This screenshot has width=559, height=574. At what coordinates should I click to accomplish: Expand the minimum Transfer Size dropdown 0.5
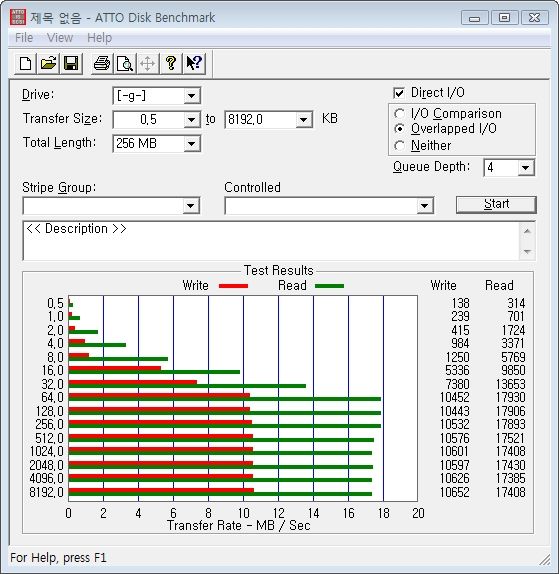[191, 120]
